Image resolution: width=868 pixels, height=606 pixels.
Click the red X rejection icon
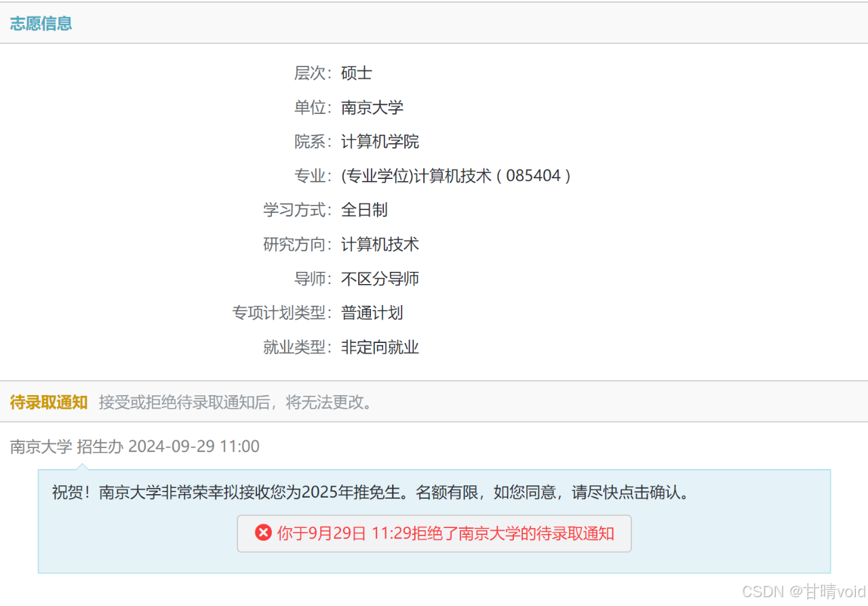[263, 533]
